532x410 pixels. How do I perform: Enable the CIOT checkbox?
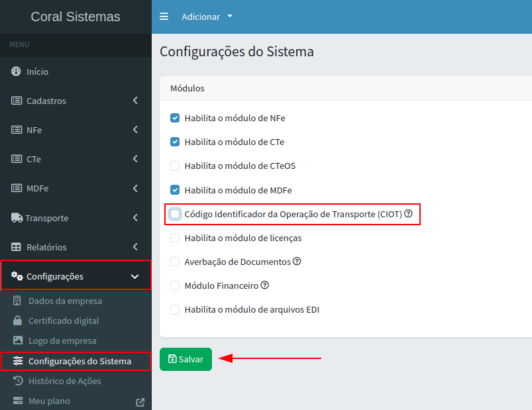(x=175, y=214)
